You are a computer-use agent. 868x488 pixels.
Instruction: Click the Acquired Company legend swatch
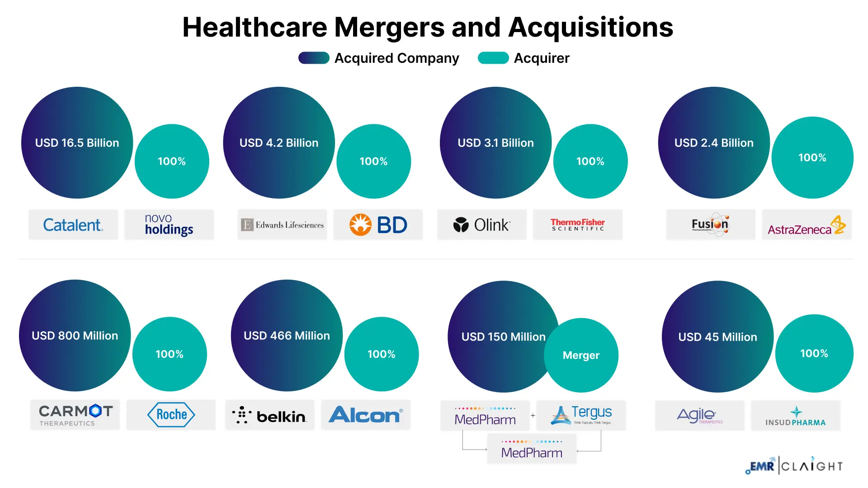point(314,58)
